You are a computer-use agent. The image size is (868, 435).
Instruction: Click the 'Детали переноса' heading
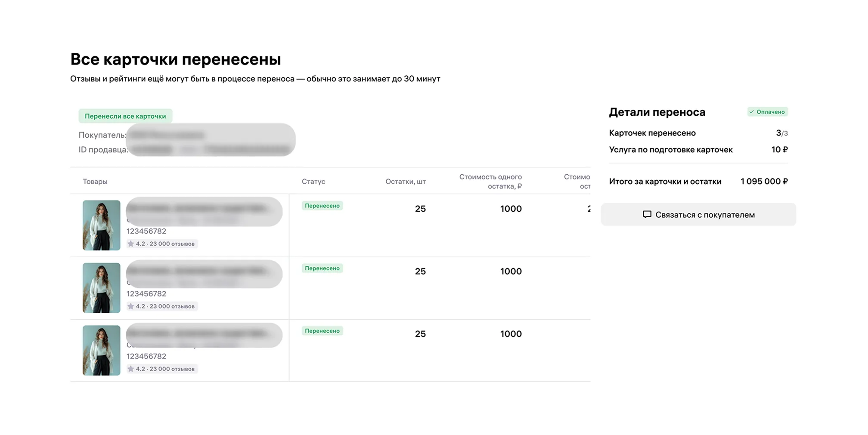pyautogui.click(x=657, y=112)
